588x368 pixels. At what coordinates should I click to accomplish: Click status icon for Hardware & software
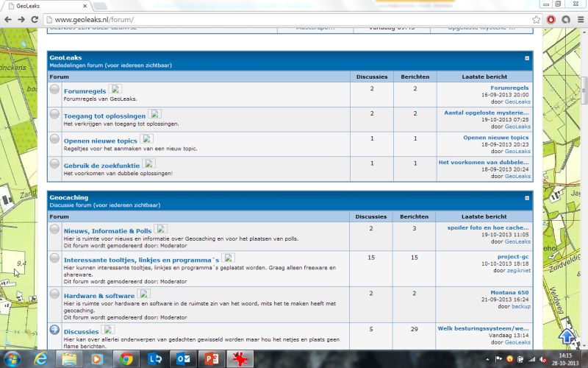coord(54,294)
